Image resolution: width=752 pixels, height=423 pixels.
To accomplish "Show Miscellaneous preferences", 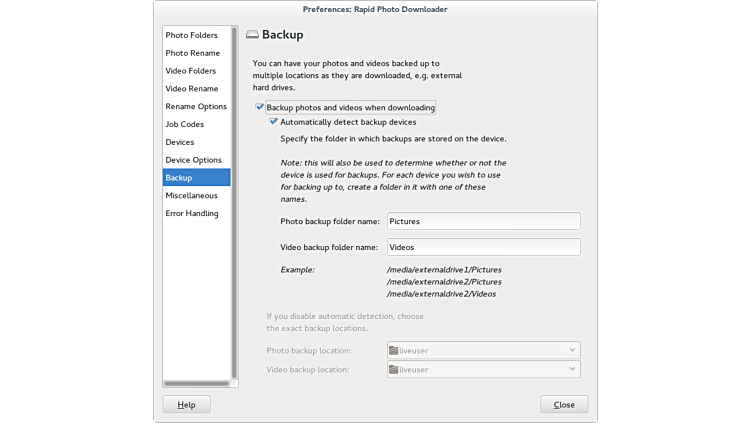I will (192, 196).
